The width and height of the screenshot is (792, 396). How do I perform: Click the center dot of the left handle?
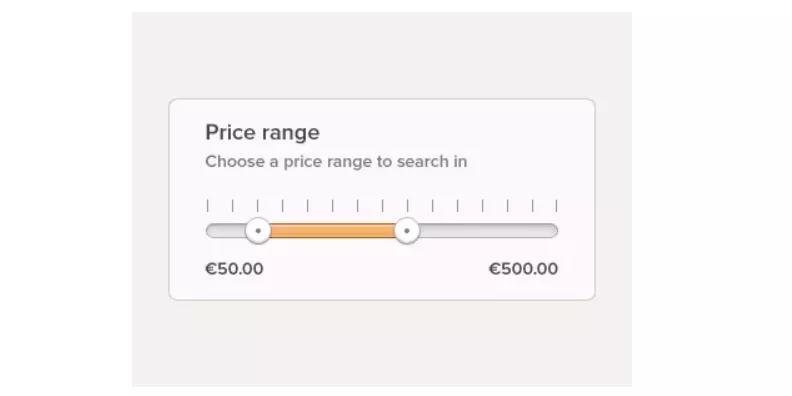pyautogui.click(x=258, y=231)
